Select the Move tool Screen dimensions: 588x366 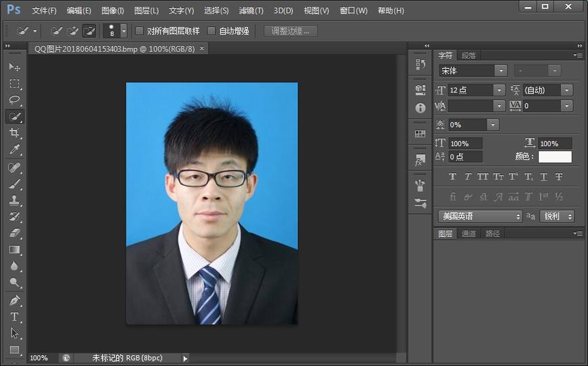14,67
